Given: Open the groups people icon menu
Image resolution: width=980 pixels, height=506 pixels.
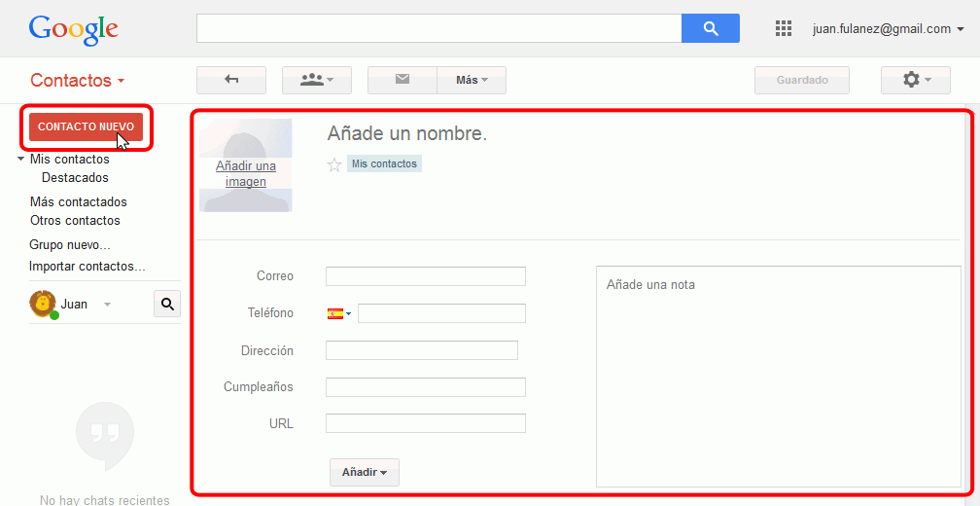Looking at the screenshot, I should click(316, 80).
